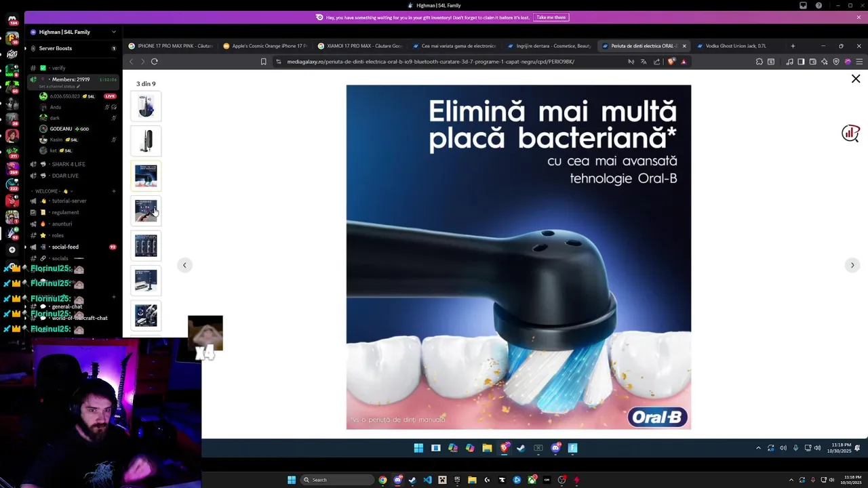The width and height of the screenshot is (868, 488).
Task: Switch to Ingrijire dentara tab
Action: (x=551, y=46)
